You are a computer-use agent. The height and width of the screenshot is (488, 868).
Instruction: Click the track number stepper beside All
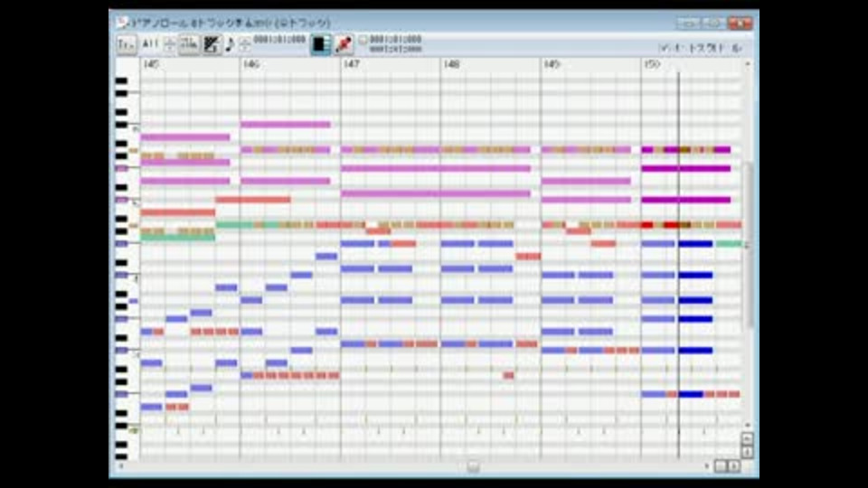(169, 45)
